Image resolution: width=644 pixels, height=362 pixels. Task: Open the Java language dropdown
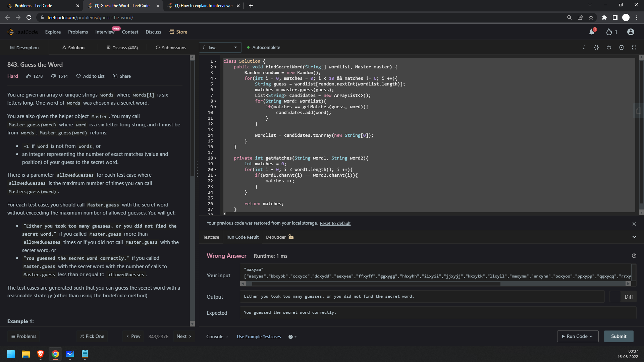click(x=220, y=48)
